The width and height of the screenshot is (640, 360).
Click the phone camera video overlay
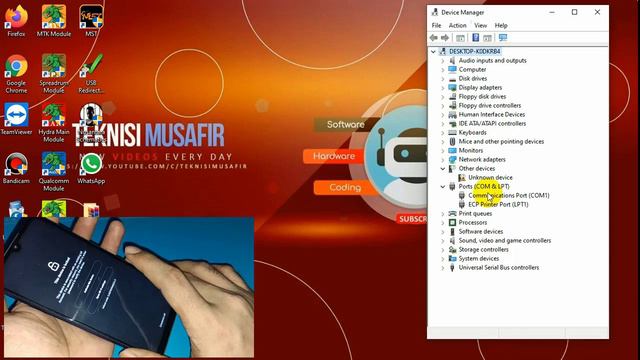point(129,287)
